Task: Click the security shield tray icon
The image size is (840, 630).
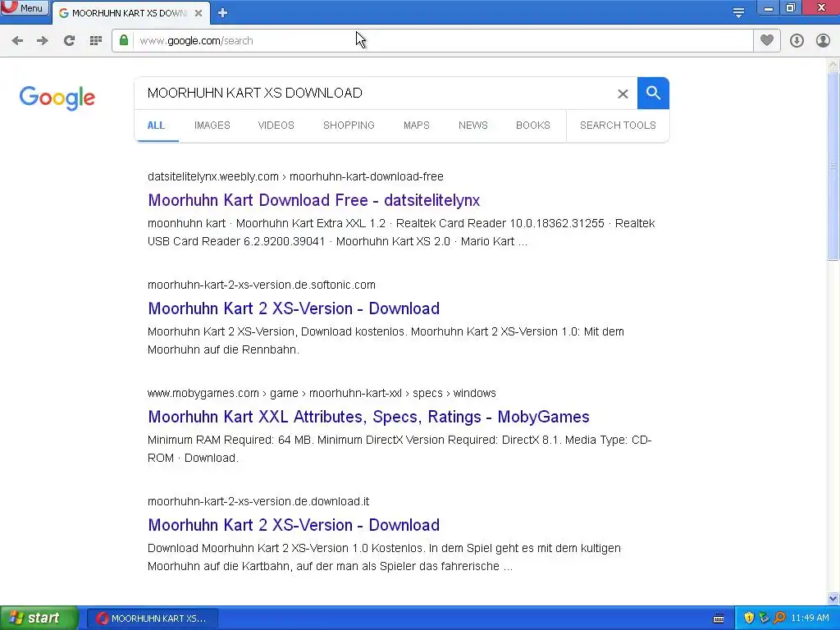Action: click(749, 618)
